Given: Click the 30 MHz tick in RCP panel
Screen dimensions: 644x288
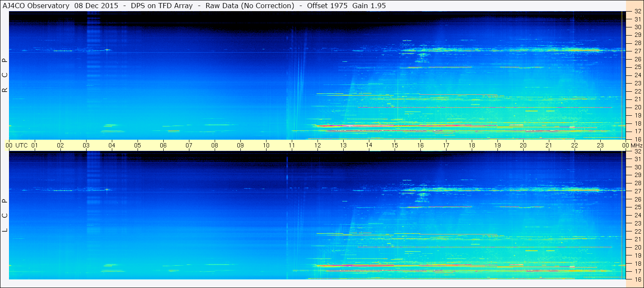Looking at the screenshot, I should tap(638, 27).
